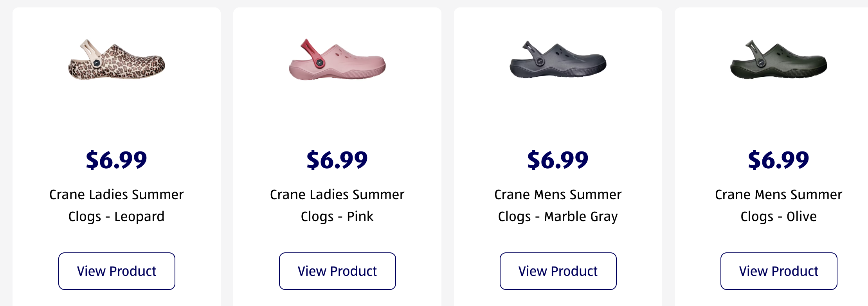View Product for Ladies Leopard clogs
This screenshot has height=306, width=868.
tap(117, 271)
